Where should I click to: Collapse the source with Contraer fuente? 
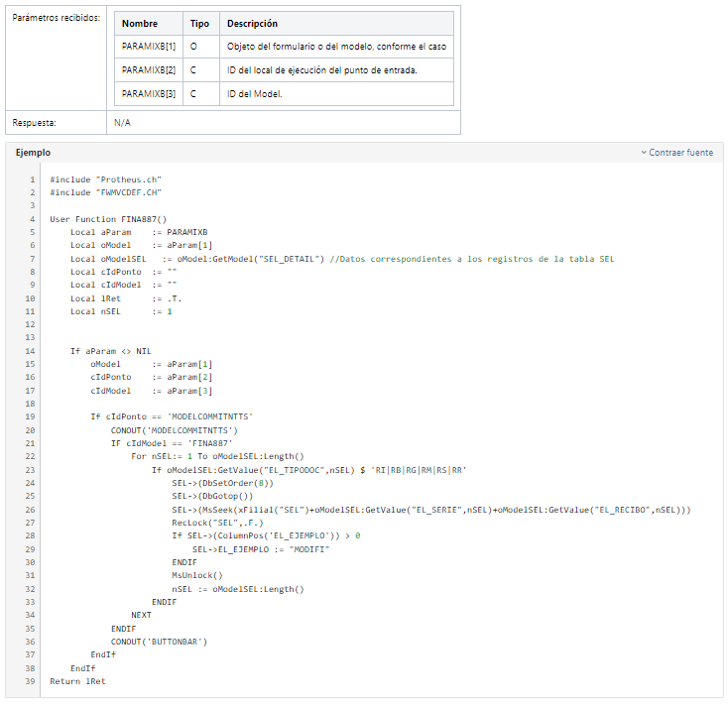point(677,153)
